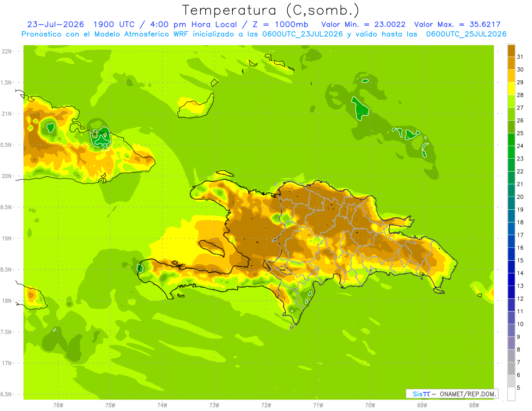Click the '71W' longitude label
Screen dimensions: 532x411
[318, 405]
